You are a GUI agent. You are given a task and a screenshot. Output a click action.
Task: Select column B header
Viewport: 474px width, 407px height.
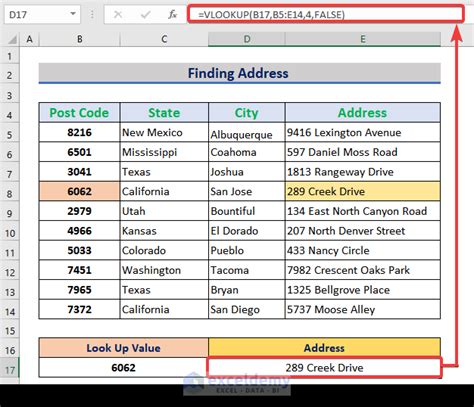tap(80, 39)
